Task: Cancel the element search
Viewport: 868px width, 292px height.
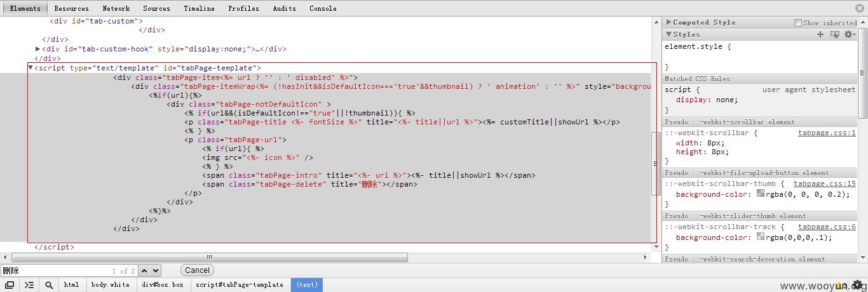Action: [x=197, y=270]
